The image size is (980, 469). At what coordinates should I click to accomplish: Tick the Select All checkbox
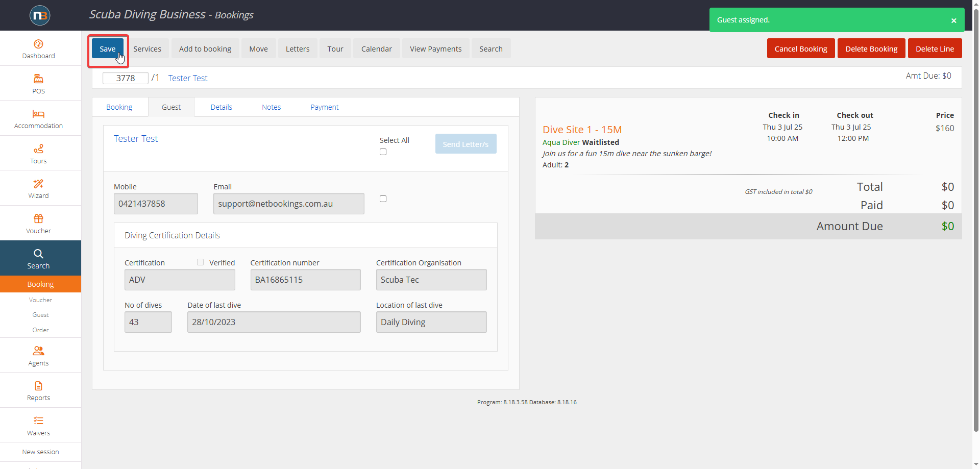tap(383, 152)
